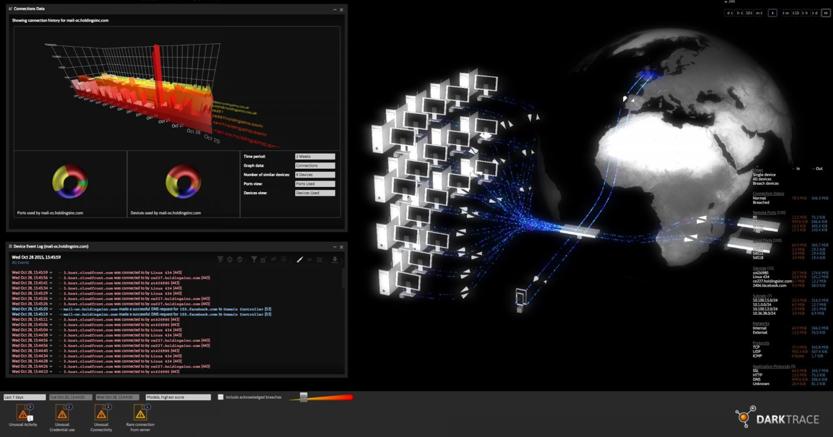Click the Connections Data window title
833x437 pixels.
click(x=29, y=9)
